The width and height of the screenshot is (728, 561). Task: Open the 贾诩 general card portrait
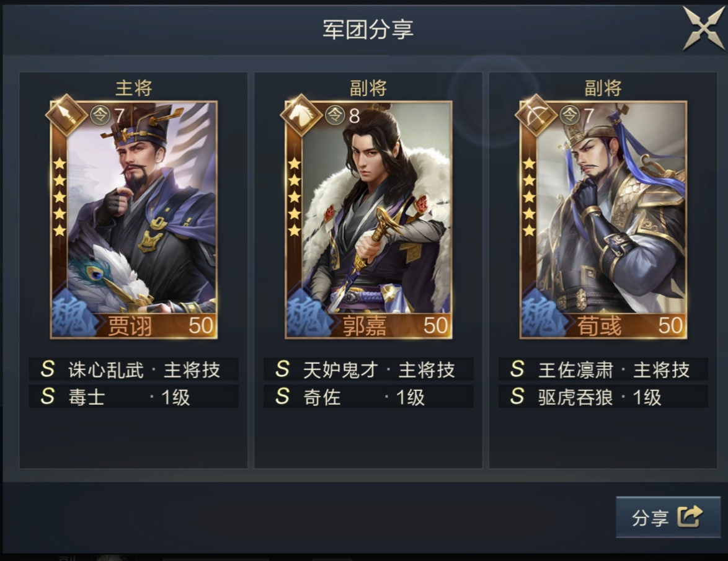134,219
